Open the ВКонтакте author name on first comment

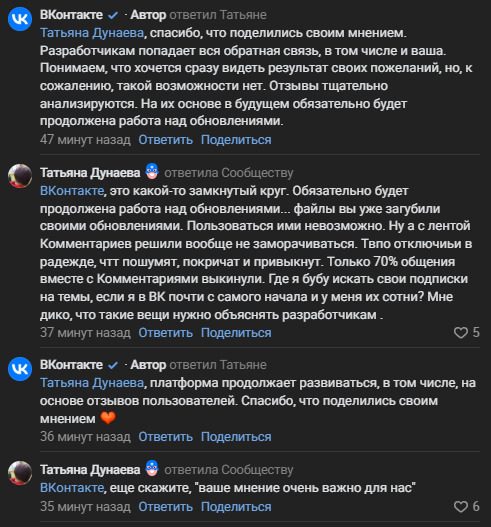[x=71, y=15]
